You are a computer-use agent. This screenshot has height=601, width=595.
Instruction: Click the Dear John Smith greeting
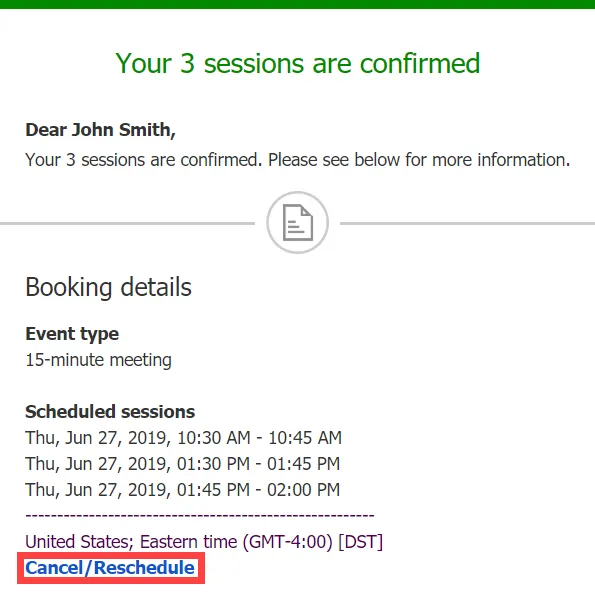(100, 130)
